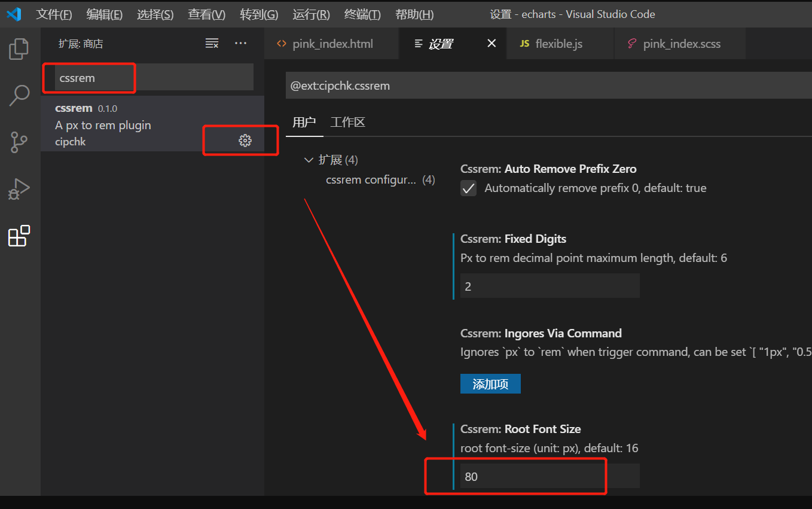The image size is (812, 509).
Task: Select cssrem configuration tree entry
Action: [380, 179]
